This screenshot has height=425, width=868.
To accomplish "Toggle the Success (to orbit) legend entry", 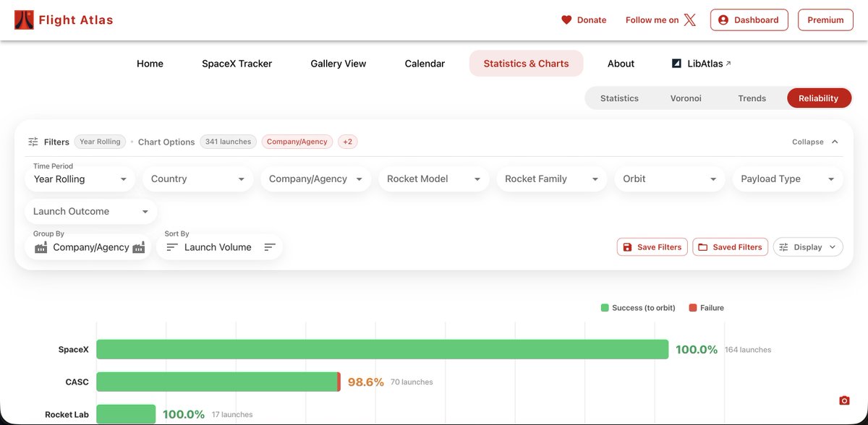I will (x=638, y=308).
